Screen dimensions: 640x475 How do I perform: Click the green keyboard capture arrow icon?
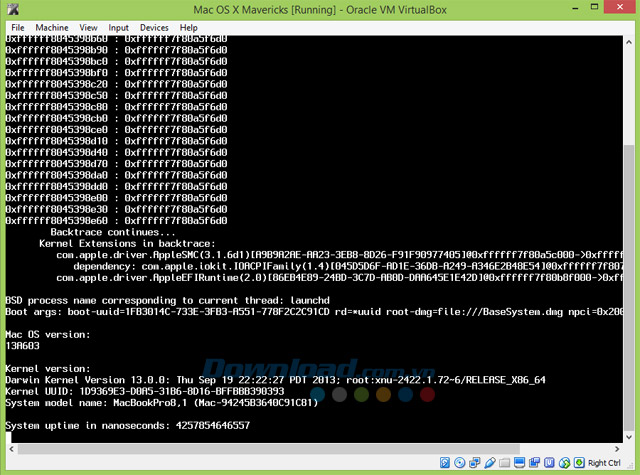coord(579,462)
